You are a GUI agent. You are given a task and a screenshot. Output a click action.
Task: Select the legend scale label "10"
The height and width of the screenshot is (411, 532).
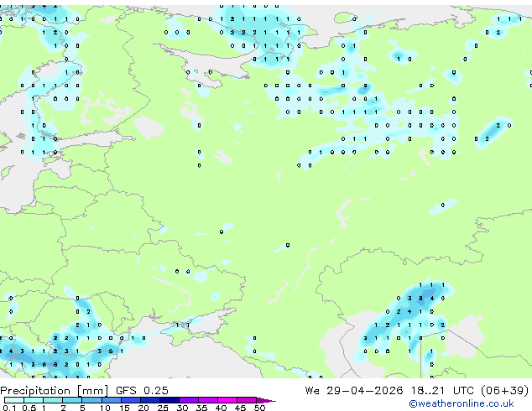105,408
